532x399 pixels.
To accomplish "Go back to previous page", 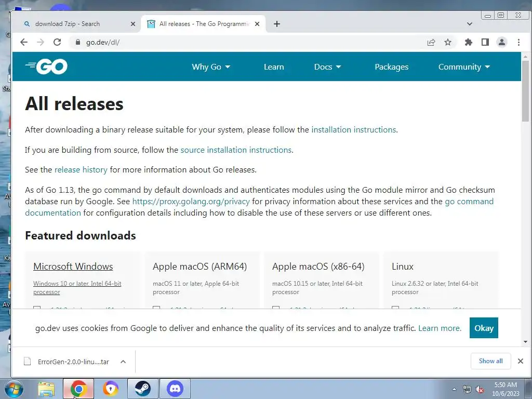I will [24, 42].
